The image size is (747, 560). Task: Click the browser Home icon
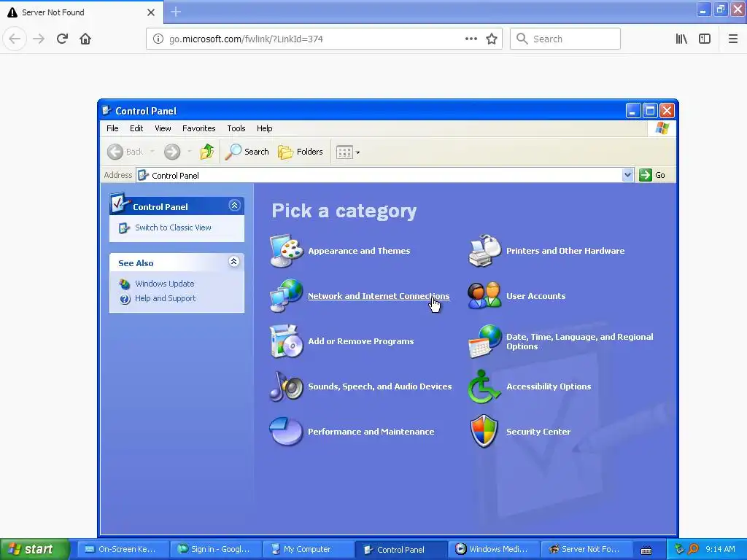(85, 39)
